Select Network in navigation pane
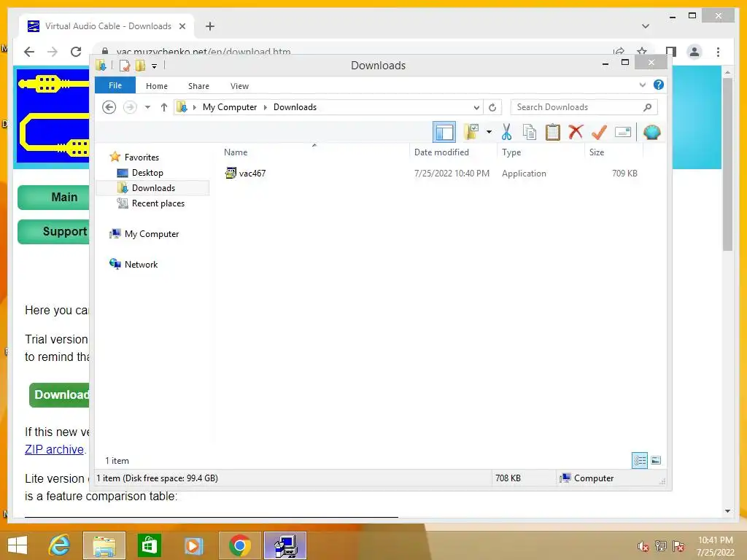 click(141, 264)
